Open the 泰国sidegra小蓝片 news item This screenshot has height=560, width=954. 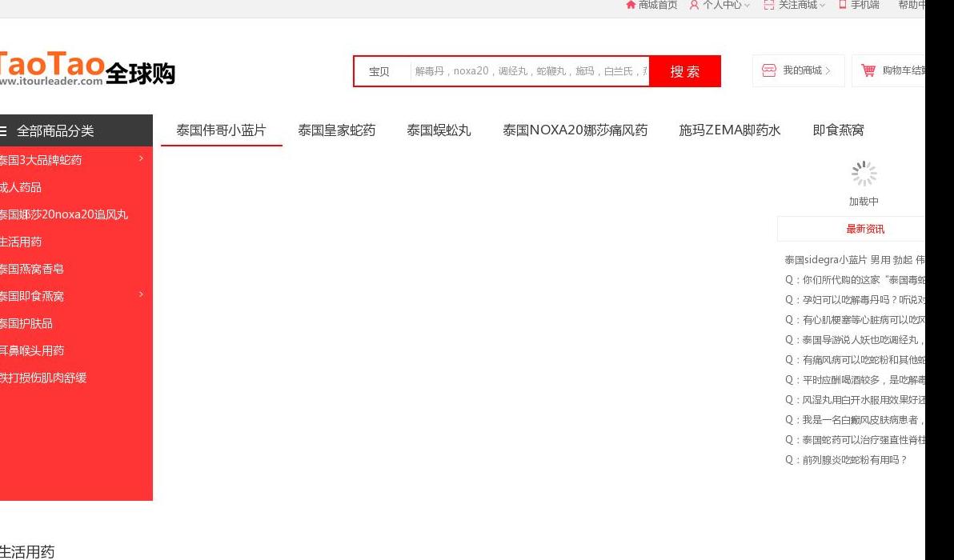click(x=854, y=260)
